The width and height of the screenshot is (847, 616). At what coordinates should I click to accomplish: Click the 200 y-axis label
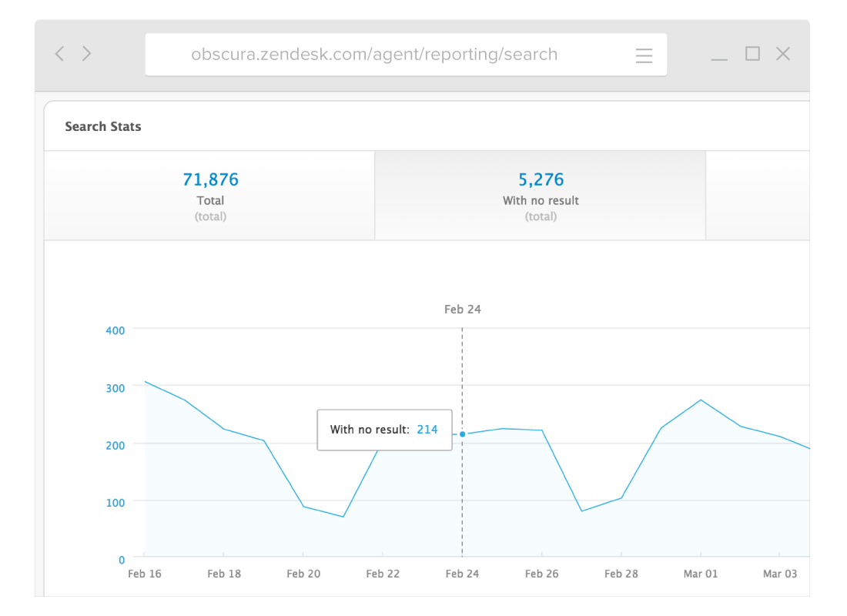click(115, 446)
